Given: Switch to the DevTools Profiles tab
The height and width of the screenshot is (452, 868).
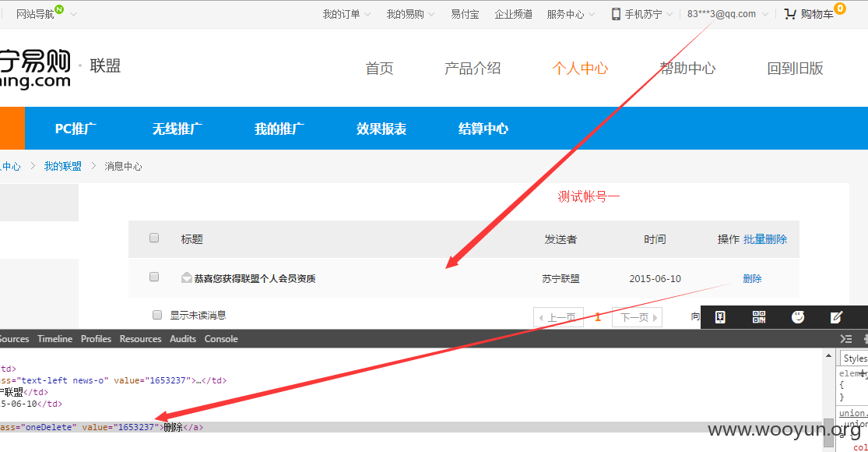Looking at the screenshot, I should 96,338.
